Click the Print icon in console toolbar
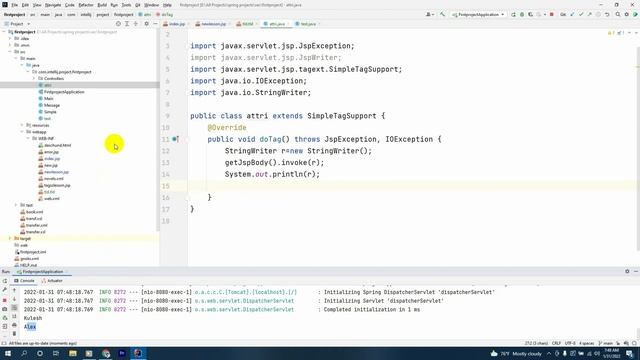This screenshot has width=640, height=360. [14, 325]
